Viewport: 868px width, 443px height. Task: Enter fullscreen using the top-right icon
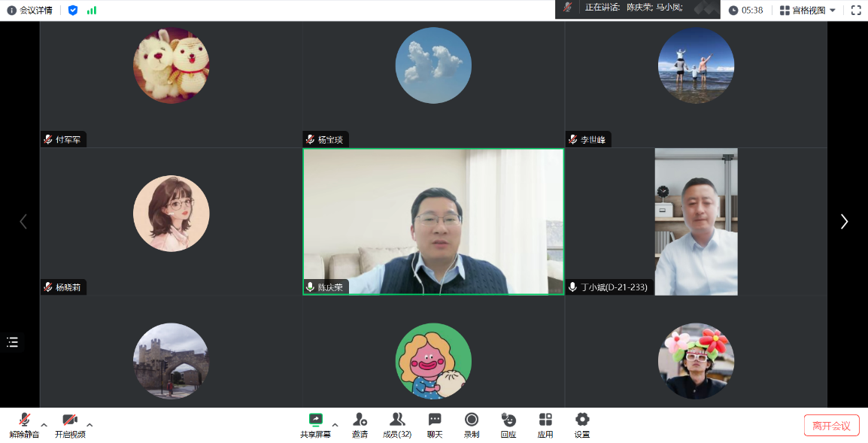pyautogui.click(x=856, y=11)
